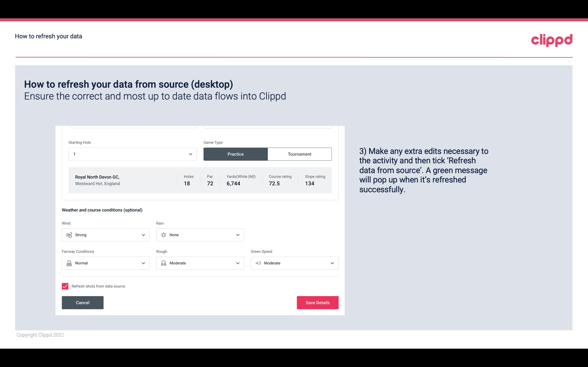Click the fairway conditions icon
This screenshot has height=367, width=588.
69,263
